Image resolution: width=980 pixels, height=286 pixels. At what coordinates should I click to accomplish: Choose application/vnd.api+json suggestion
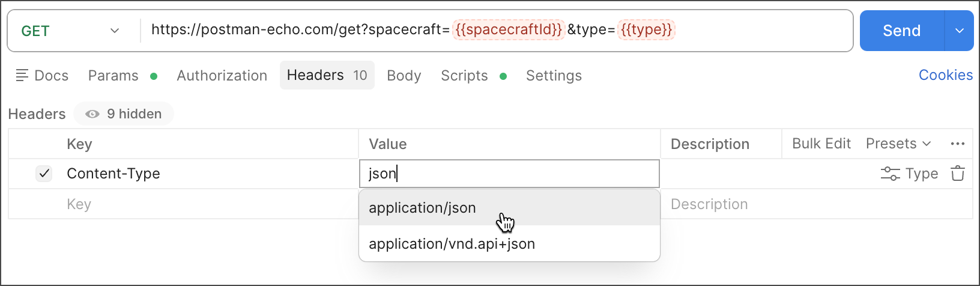pyautogui.click(x=452, y=244)
